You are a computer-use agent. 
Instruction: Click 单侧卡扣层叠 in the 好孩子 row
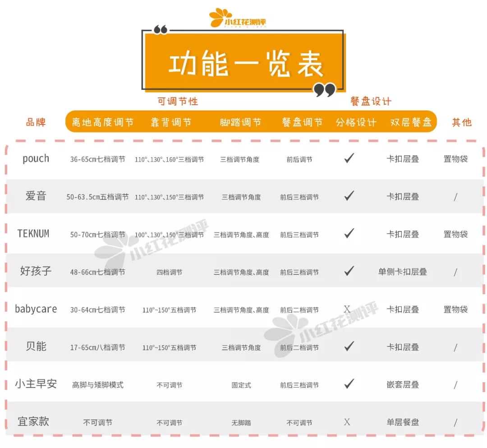(403, 272)
